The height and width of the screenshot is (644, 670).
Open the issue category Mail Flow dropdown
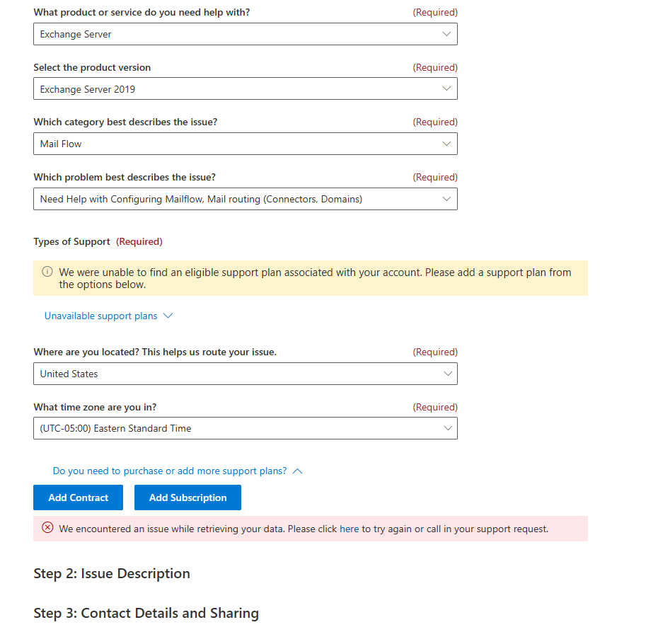click(246, 144)
